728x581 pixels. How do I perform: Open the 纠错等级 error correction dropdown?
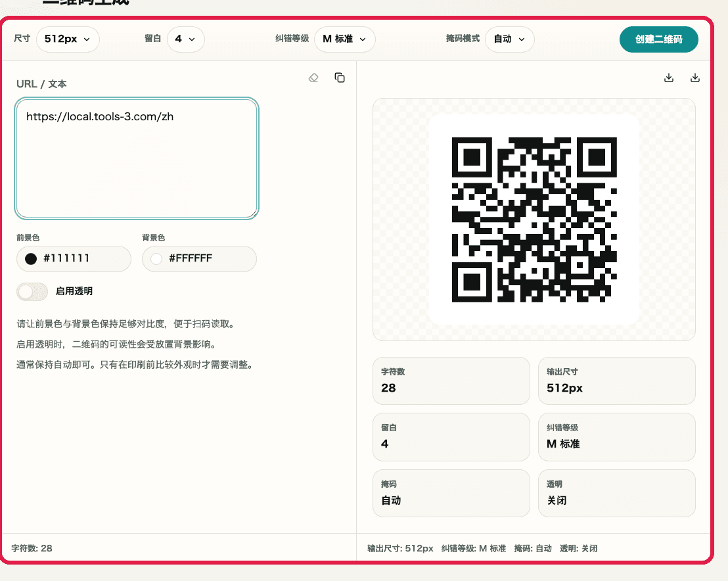[x=344, y=39]
